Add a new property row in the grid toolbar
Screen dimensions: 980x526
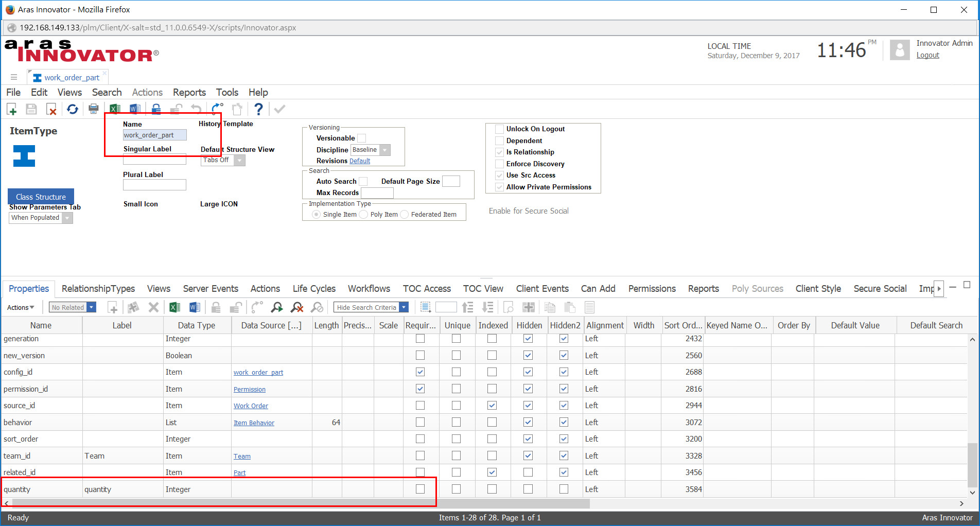click(x=113, y=307)
